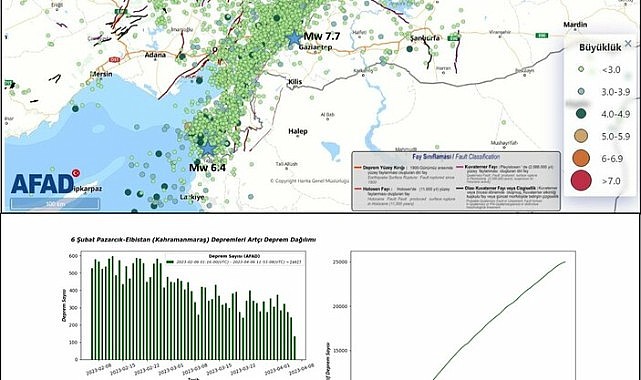The image size is (641, 380).
Task: Click the Halep city label on map
Action: [298, 131]
